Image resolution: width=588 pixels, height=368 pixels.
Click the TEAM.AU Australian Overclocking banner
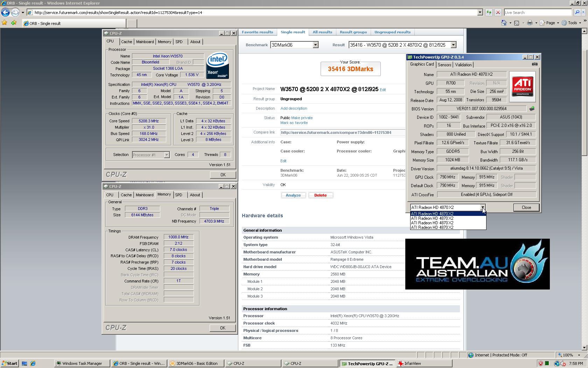[477, 264]
